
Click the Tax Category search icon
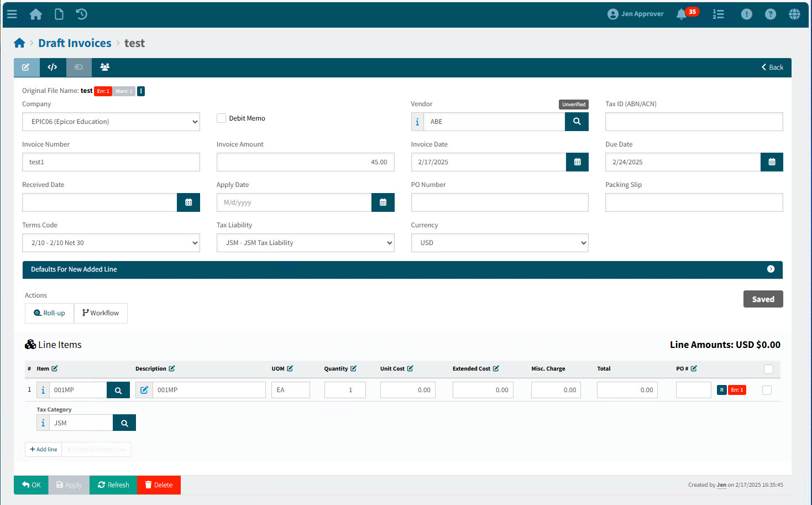[124, 423]
